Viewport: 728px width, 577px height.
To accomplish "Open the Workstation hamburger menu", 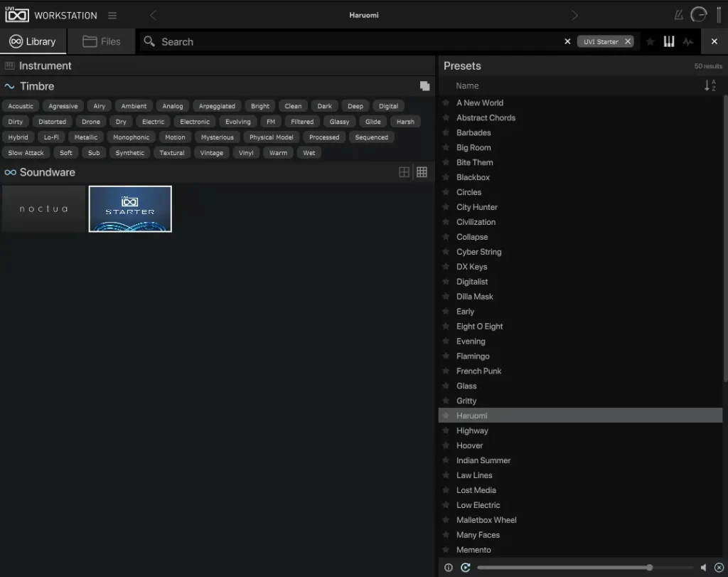I will (x=112, y=16).
